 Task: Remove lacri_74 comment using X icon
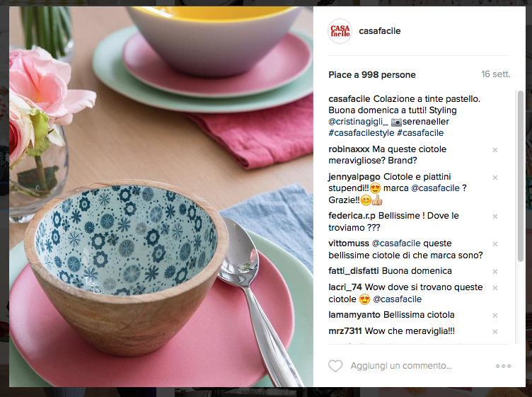495,288
